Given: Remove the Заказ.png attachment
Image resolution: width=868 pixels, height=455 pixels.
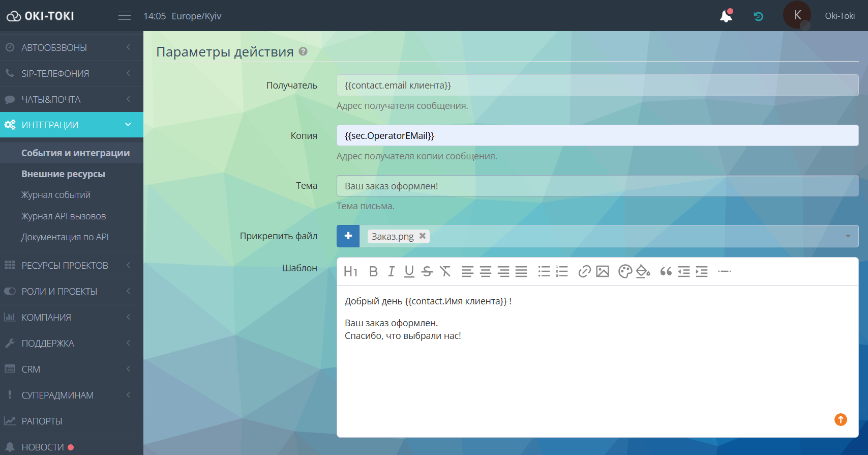Looking at the screenshot, I should 423,236.
